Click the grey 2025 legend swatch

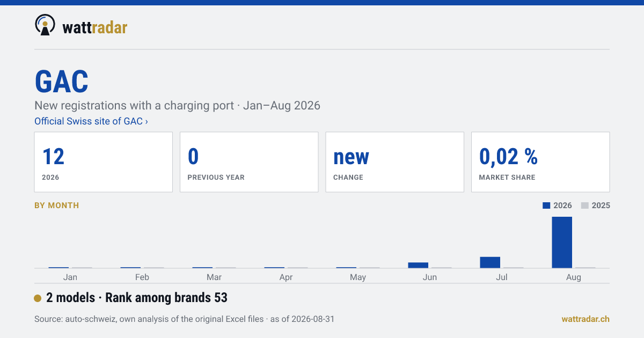[585, 205]
